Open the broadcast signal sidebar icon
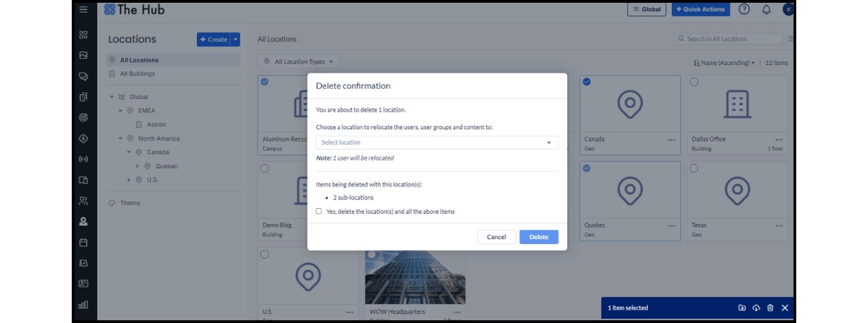The height and width of the screenshot is (323, 868). tap(83, 159)
